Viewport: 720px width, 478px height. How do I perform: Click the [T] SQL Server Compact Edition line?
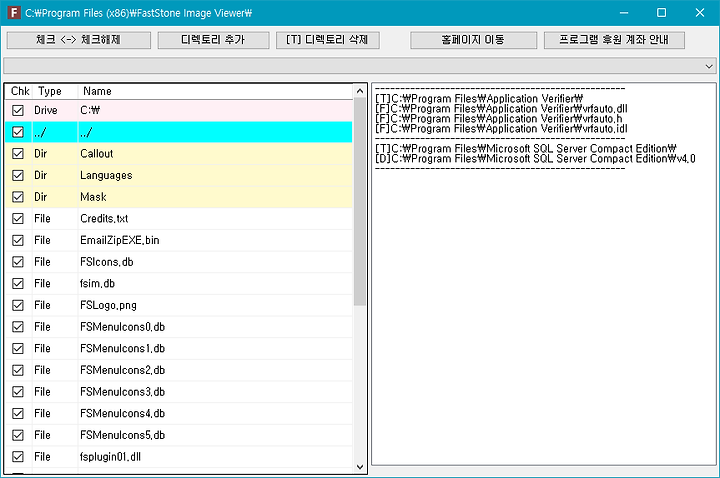click(x=526, y=149)
